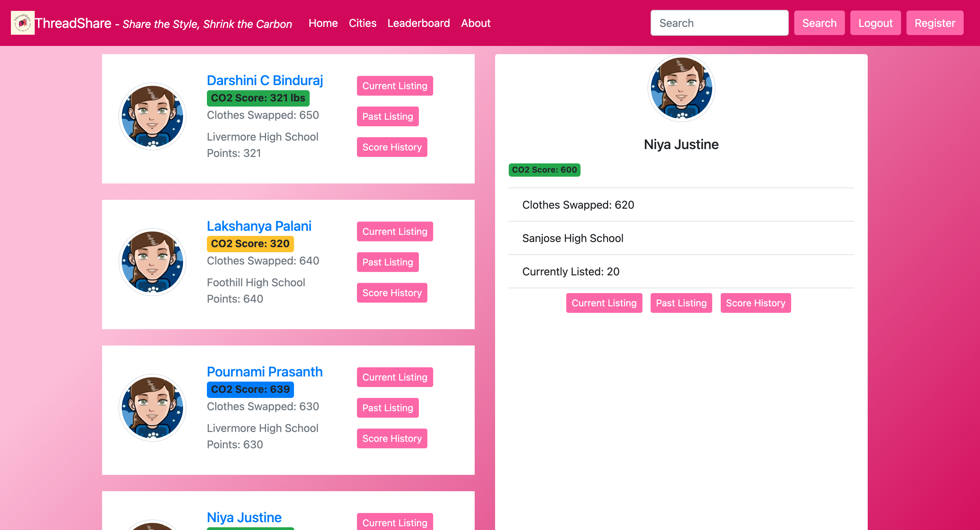Image resolution: width=980 pixels, height=530 pixels.
Task: Open Lakshanya Palani's name link
Action: [x=259, y=226]
